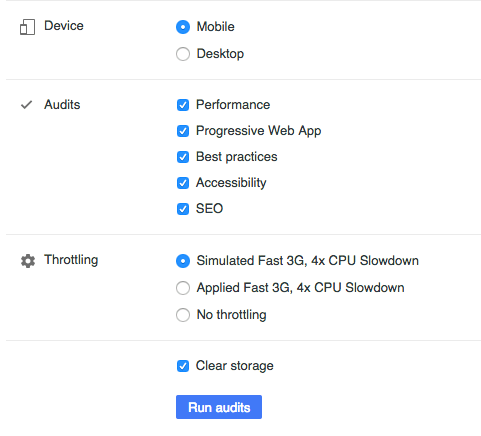
Task: Start the Run audits button
Action: [219, 407]
